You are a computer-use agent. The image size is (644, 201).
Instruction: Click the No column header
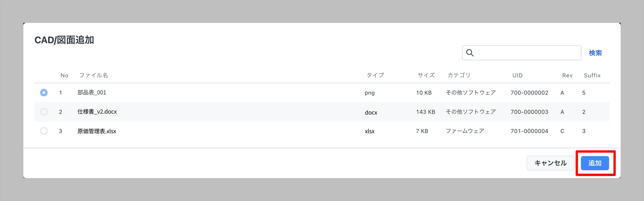pyautogui.click(x=64, y=75)
